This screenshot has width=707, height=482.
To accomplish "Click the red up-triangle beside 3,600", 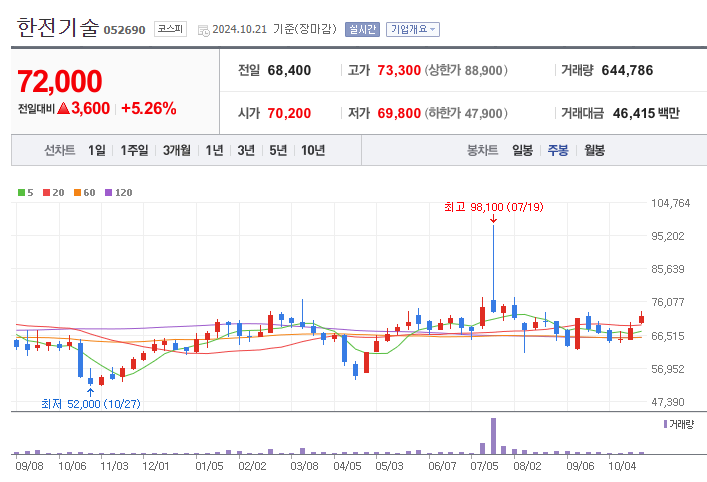I will pyautogui.click(x=64, y=108).
